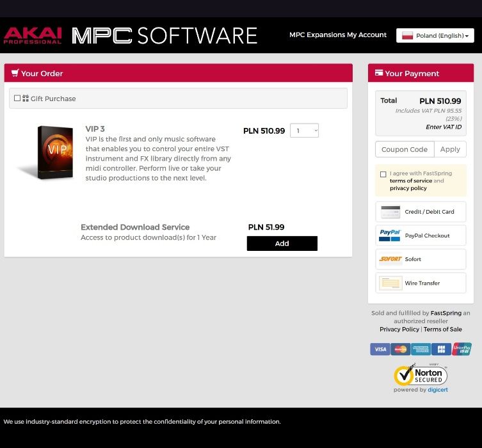The height and width of the screenshot is (448, 482).
Task: Click the Norton Secured seal
Action: pyautogui.click(x=421, y=375)
